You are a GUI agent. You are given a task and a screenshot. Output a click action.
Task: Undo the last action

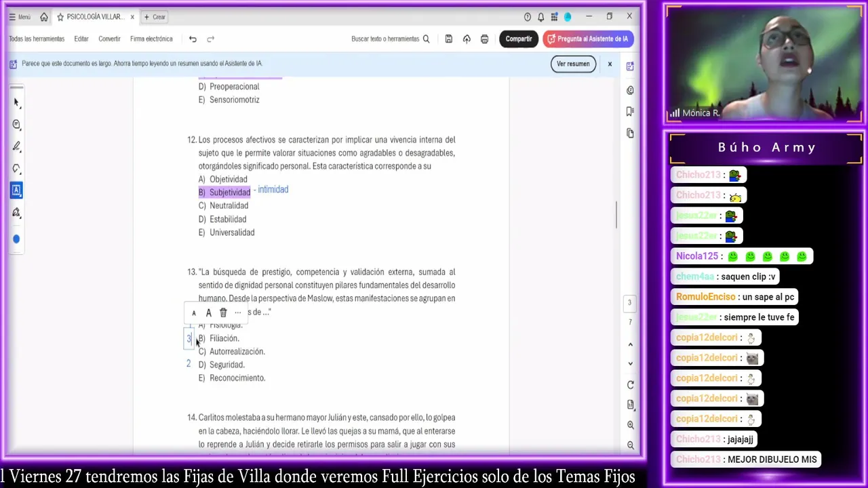pos(193,39)
